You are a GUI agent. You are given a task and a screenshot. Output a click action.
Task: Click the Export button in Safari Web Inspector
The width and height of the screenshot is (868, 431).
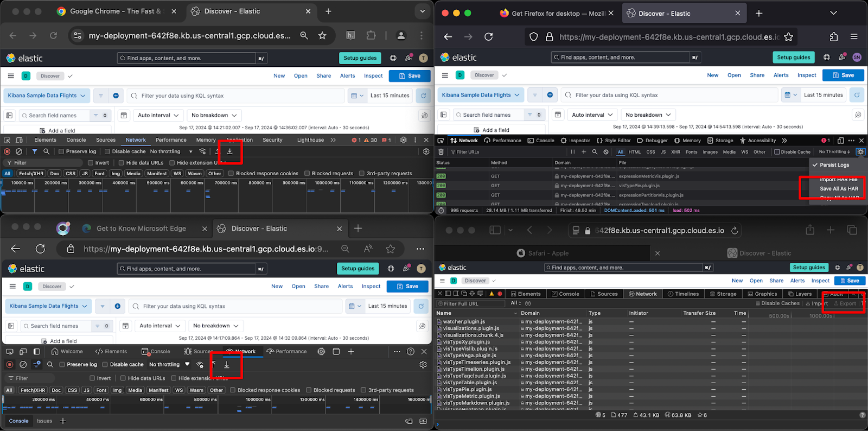[845, 303]
